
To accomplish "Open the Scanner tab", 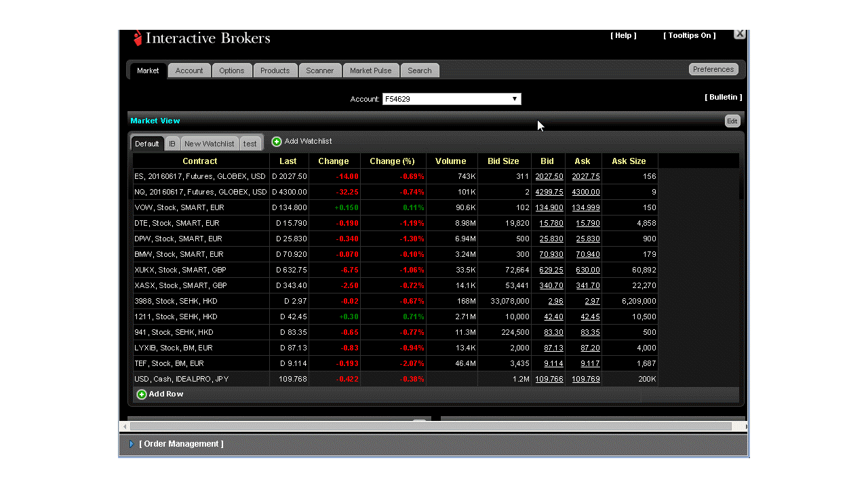I will [x=320, y=70].
